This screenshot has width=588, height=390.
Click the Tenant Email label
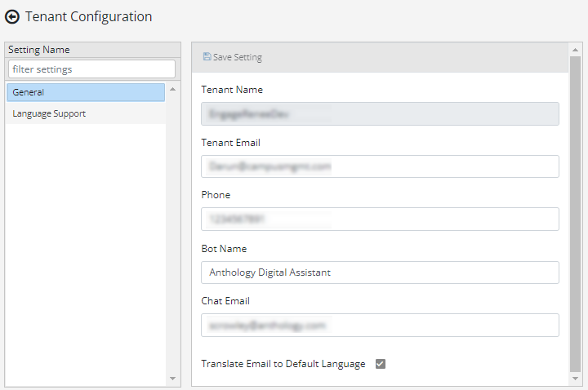coord(230,143)
